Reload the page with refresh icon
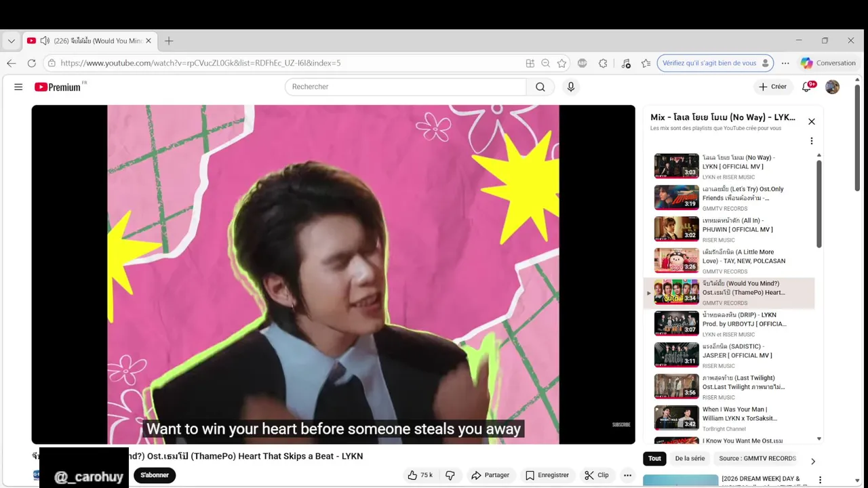Screen dimensions: 868x488 (31, 63)
